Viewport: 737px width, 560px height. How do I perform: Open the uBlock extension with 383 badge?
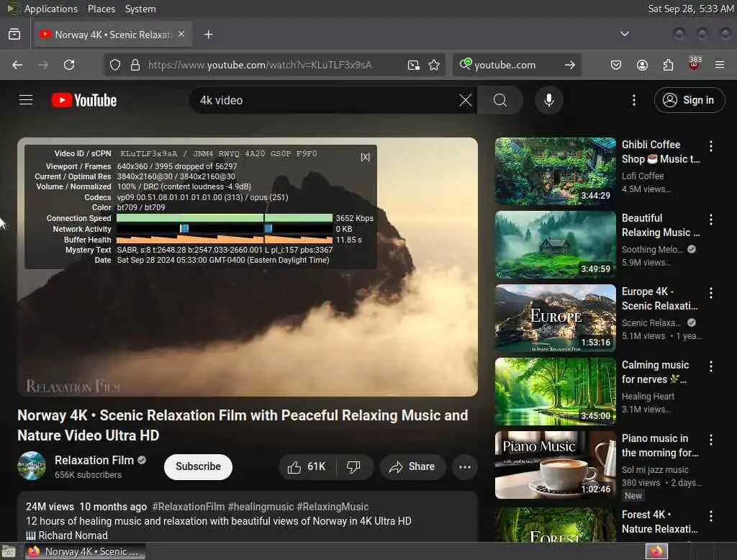694,64
